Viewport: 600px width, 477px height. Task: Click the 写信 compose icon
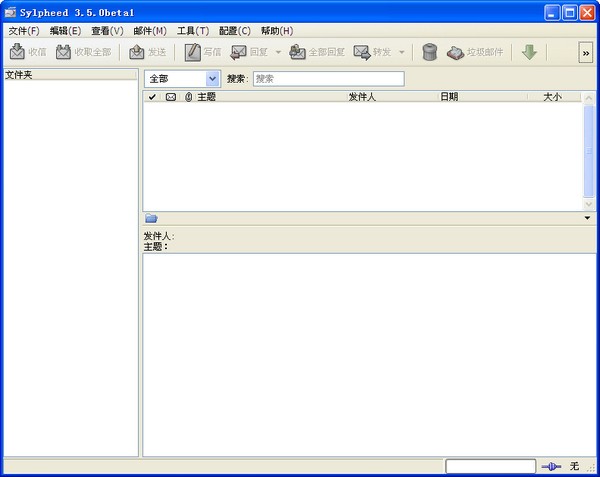click(x=192, y=52)
